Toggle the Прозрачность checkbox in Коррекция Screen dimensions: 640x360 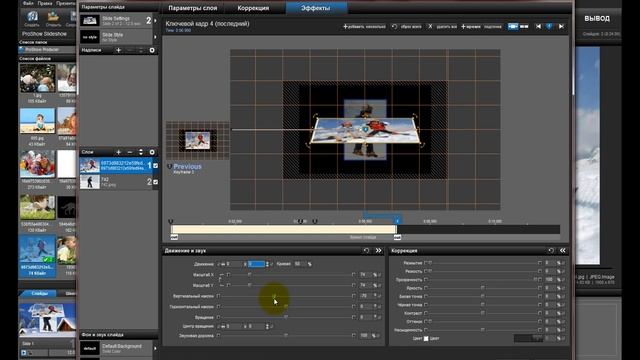pos(426,280)
